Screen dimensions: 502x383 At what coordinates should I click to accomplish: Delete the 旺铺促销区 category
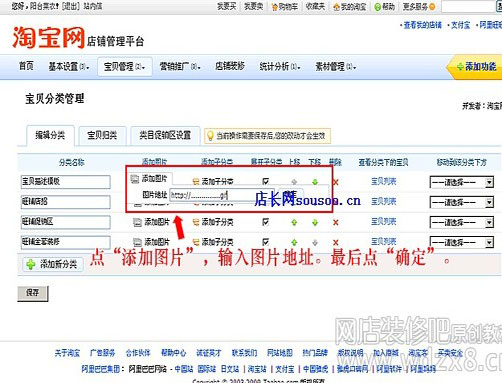point(336,222)
